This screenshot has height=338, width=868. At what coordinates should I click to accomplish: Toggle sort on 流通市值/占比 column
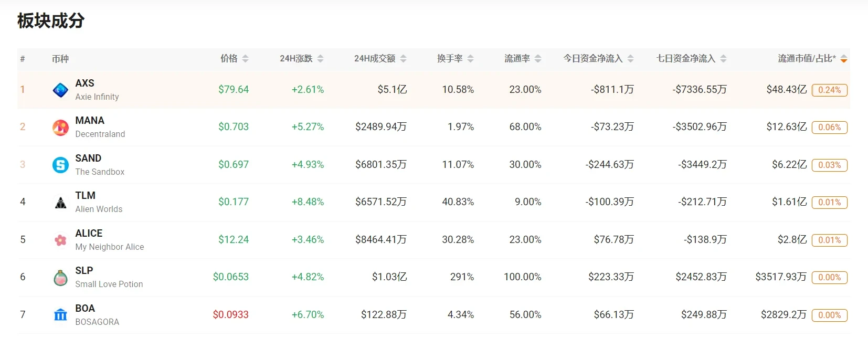[843, 59]
